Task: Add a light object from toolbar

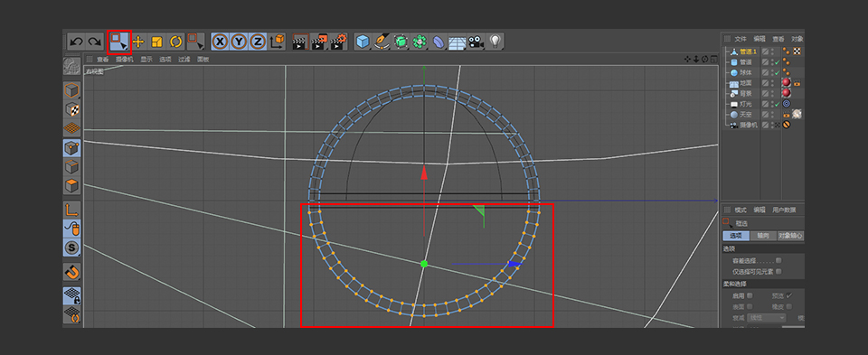Action: [x=495, y=42]
